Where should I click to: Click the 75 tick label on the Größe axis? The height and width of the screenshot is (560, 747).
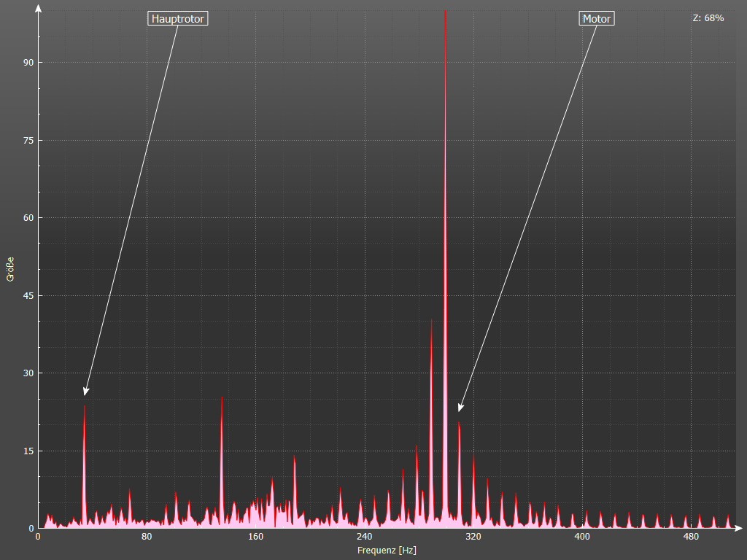[28, 140]
